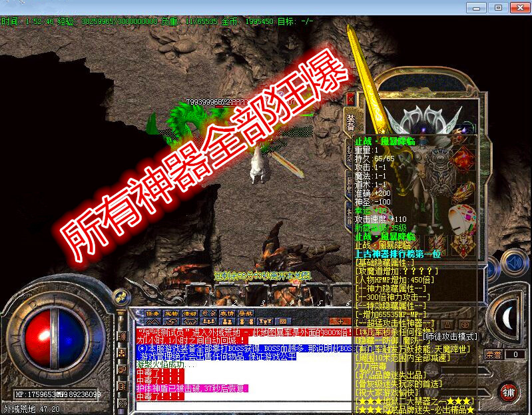Open the 活动 (Events) menu item

click(x=190, y=313)
